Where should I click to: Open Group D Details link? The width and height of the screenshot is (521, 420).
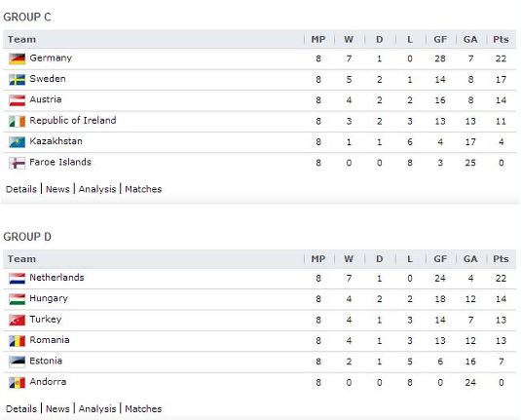[x=21, y=408]
